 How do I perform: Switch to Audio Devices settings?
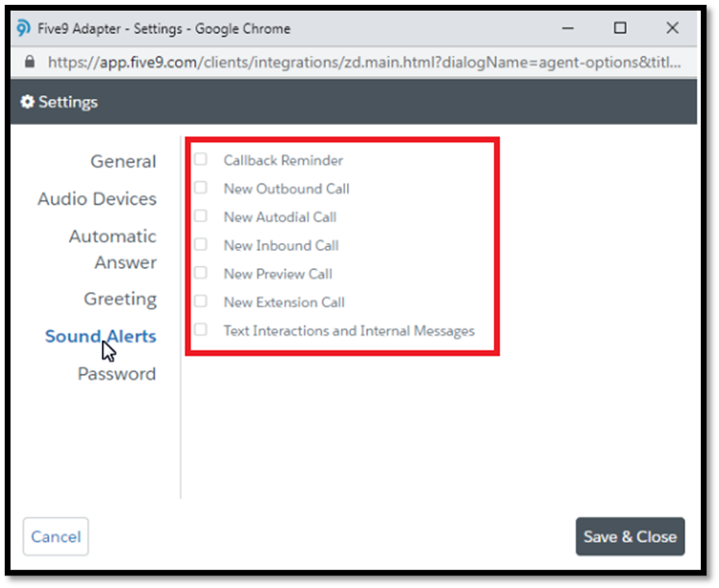click(97, 199)
